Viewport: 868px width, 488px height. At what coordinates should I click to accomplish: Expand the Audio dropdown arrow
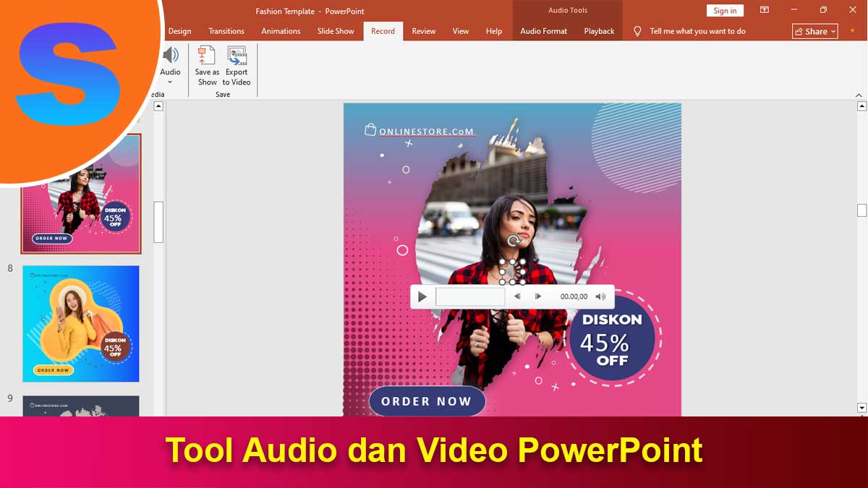click(x=171, y=82)
